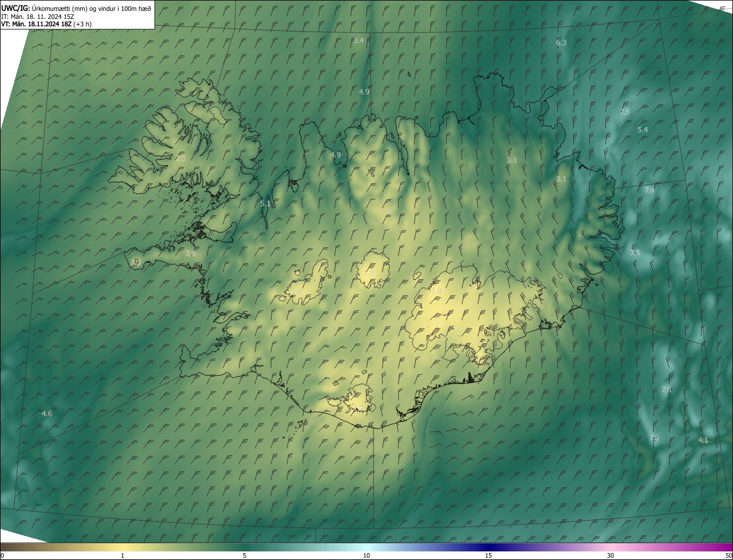Click the 7.5 value beside the 5.4 label
The width and height of the screenshot is (733, 560).
pos(625,112)
